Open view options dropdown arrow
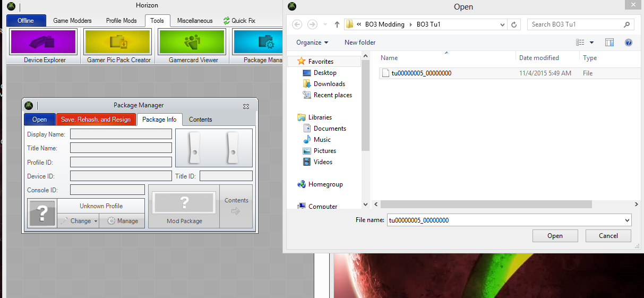 [x=591, y=42]
